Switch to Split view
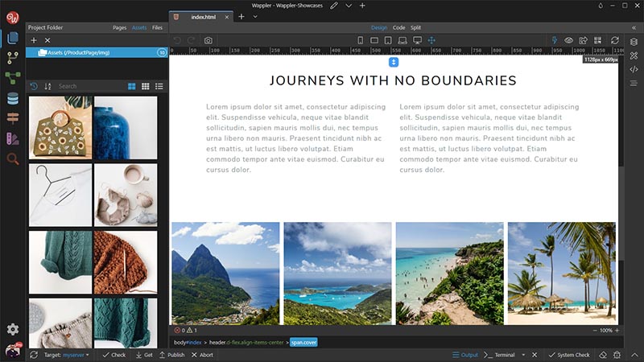 pos(415,27)
